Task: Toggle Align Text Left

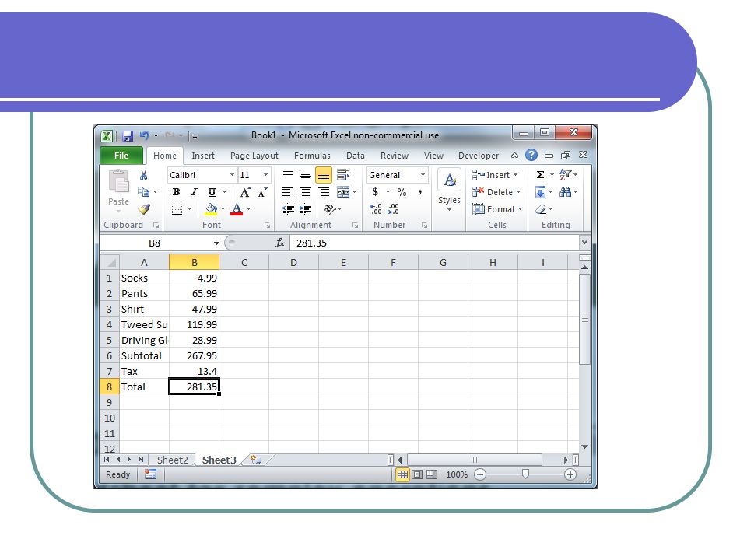Action: (x=288, y=192)
